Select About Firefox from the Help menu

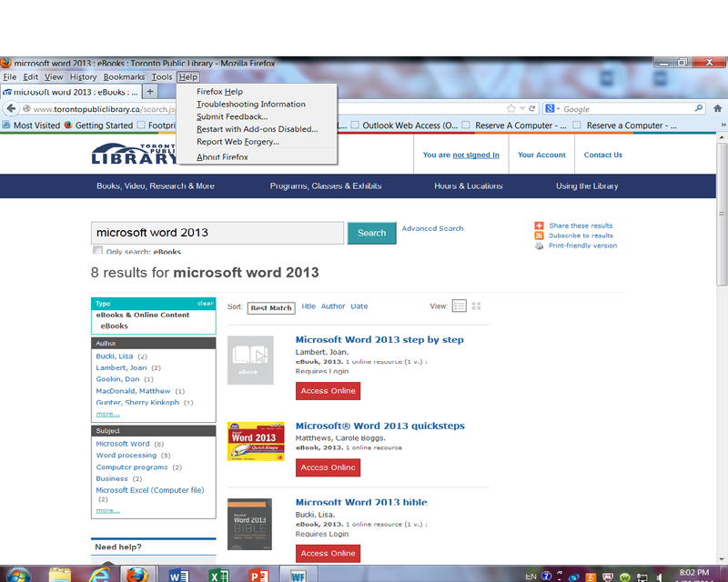click(222, 157)
